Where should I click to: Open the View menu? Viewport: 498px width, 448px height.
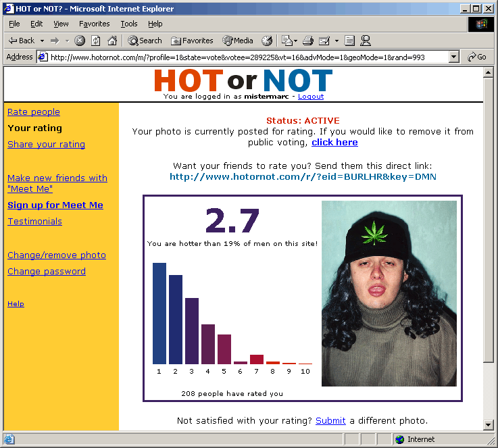pos(61,24)
